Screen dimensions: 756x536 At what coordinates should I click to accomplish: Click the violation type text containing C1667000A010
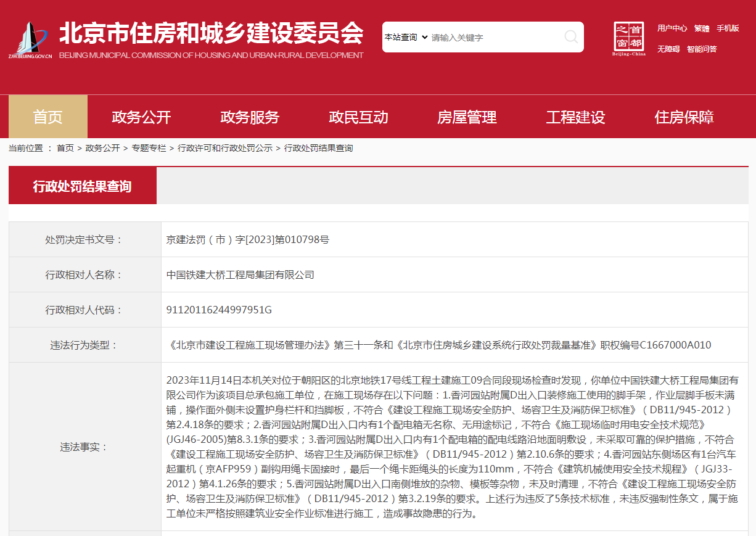[x=438, y=345]
